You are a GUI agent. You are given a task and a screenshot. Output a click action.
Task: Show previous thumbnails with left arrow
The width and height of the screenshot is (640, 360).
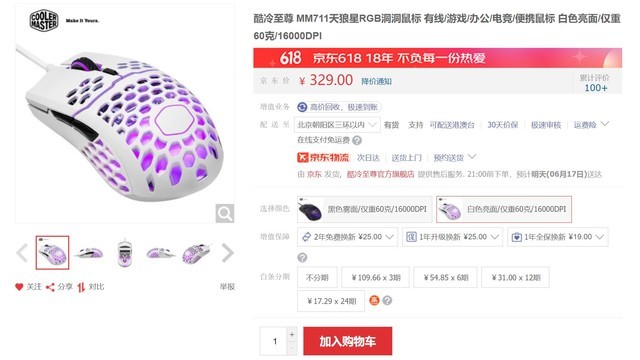click(x=22, y=253)
